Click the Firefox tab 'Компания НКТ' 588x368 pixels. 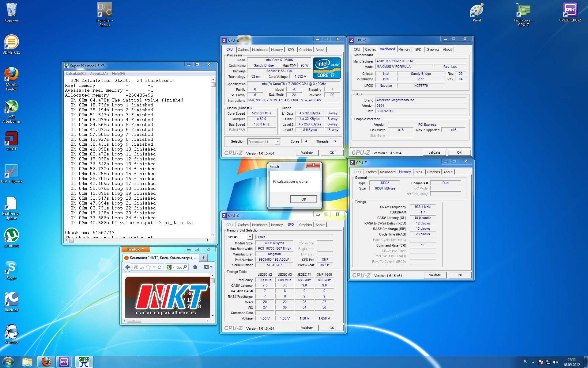tap(160, 258)
